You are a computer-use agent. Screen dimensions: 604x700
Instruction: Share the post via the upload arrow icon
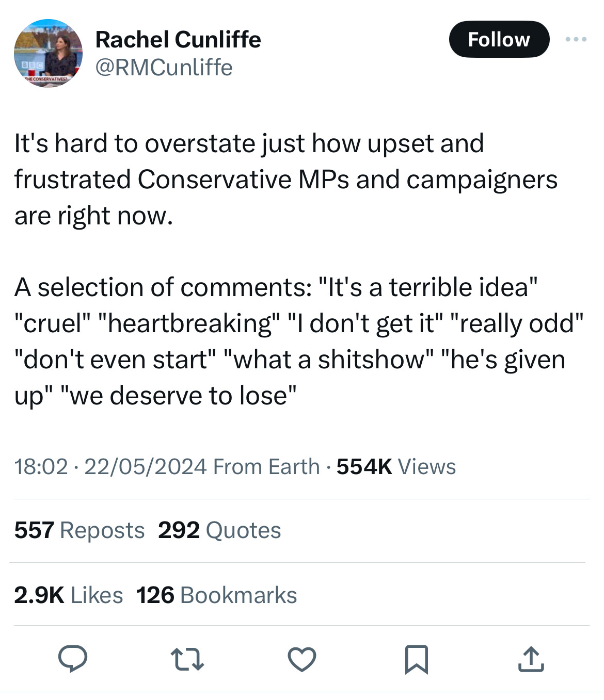[x=531, y=659]
